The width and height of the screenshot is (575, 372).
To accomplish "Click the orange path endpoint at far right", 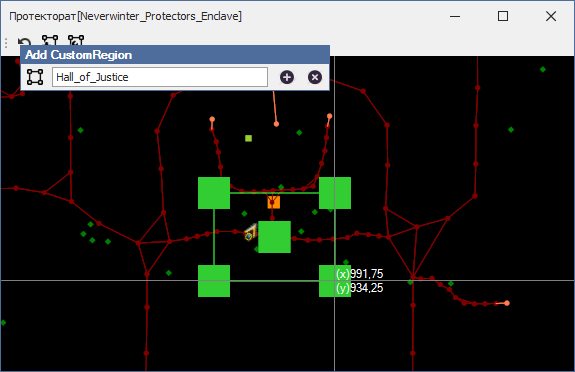I will (507, 303).
